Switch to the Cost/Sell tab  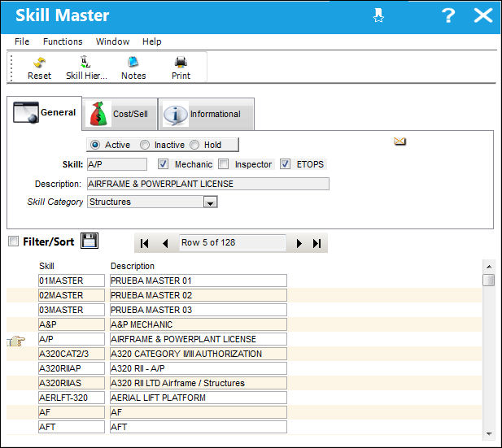(x=120, y=115)
